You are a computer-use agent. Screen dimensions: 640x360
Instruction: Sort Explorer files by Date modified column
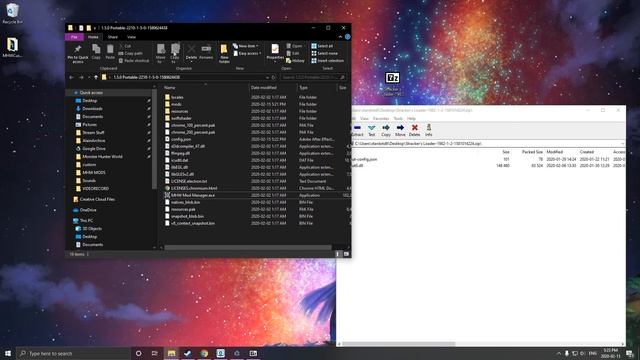(x=273, y=88)
